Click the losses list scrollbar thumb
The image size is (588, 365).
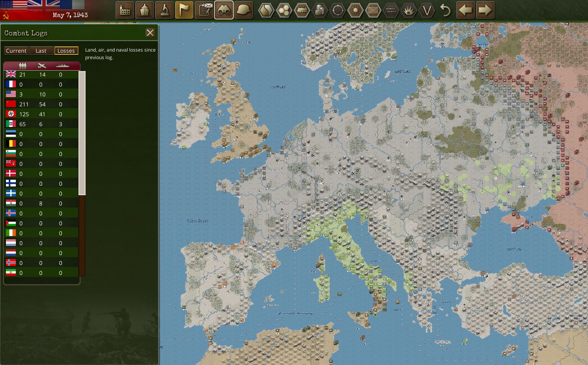click(82, 133)
